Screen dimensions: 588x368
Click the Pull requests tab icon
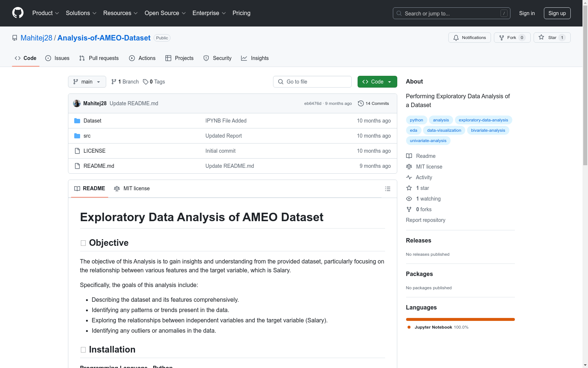click(x=82, y=58)
